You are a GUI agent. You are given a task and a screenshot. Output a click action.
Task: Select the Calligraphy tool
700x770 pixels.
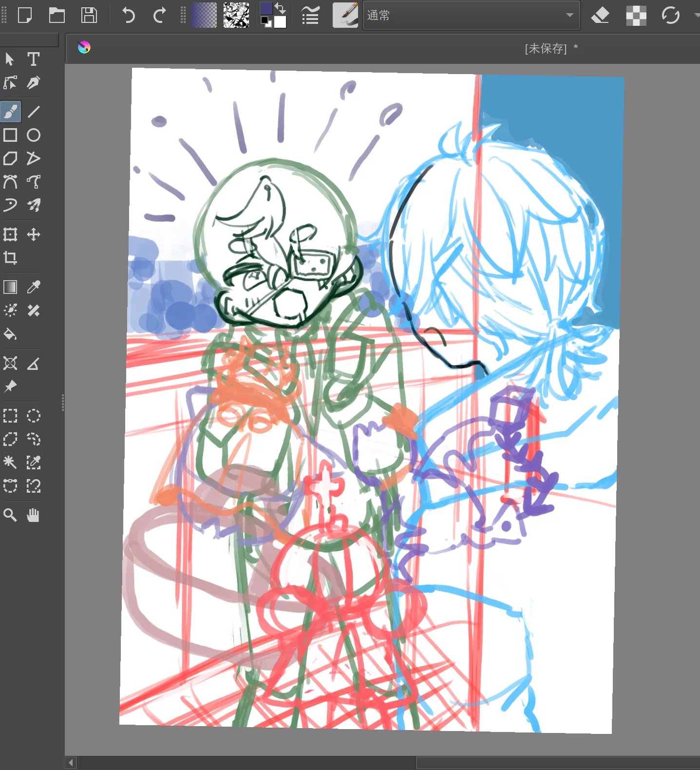tap(34, 83)
